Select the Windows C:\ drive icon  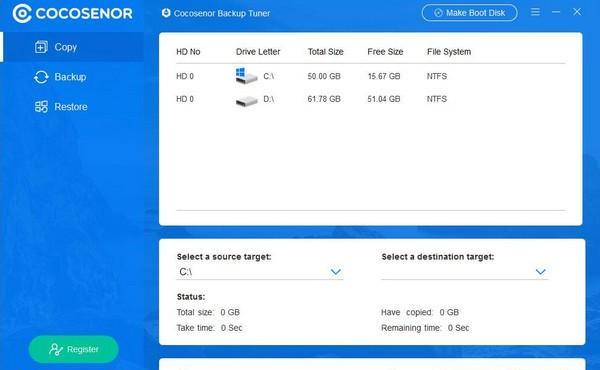(x=246, y=76)
